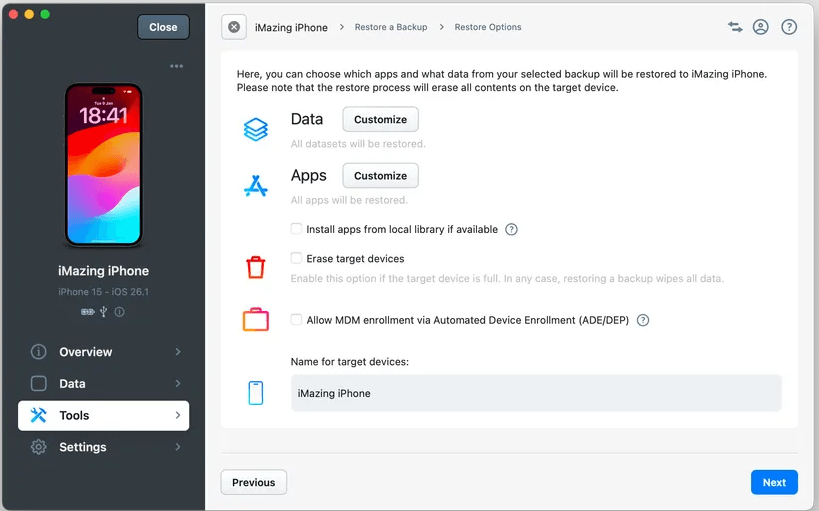
Task: Click the Restore Options breadcrumb
Action: tap(488, 27)
